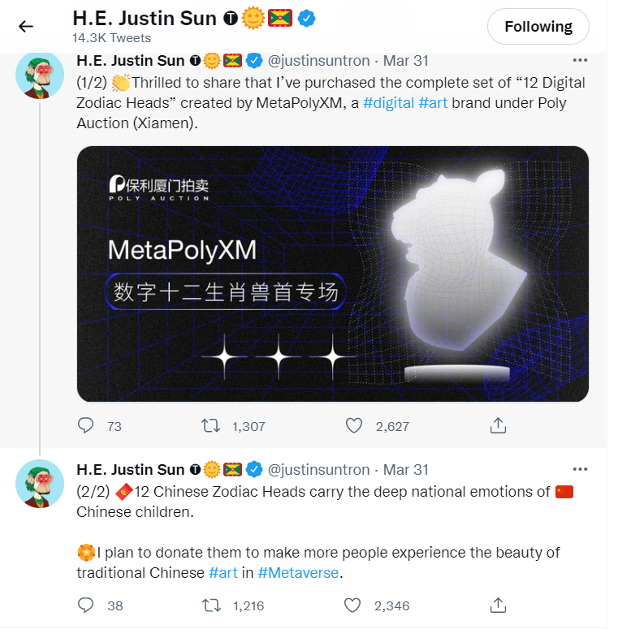Like the second (2/2) tweet
Viewport: 620px width, 630px height.
click(353, 605)
